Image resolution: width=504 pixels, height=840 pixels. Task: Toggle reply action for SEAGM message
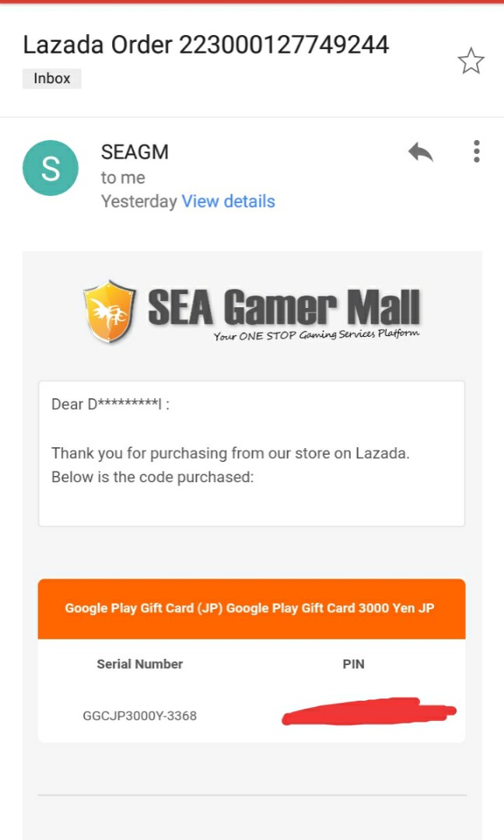point(420,152)
